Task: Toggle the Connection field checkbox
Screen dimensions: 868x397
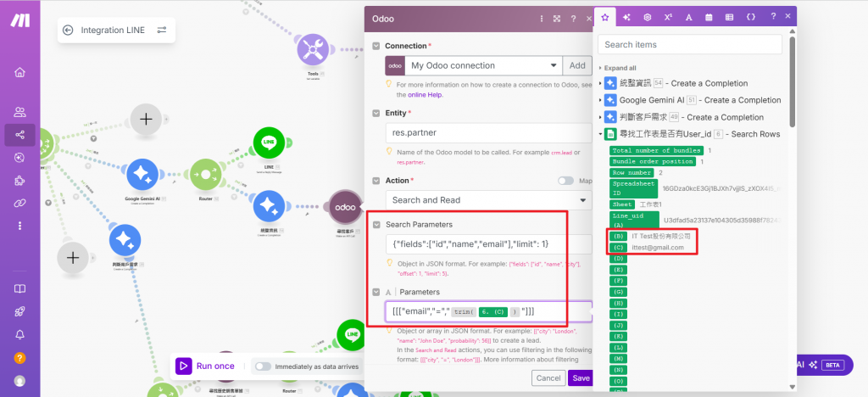Action: (376, 46)
